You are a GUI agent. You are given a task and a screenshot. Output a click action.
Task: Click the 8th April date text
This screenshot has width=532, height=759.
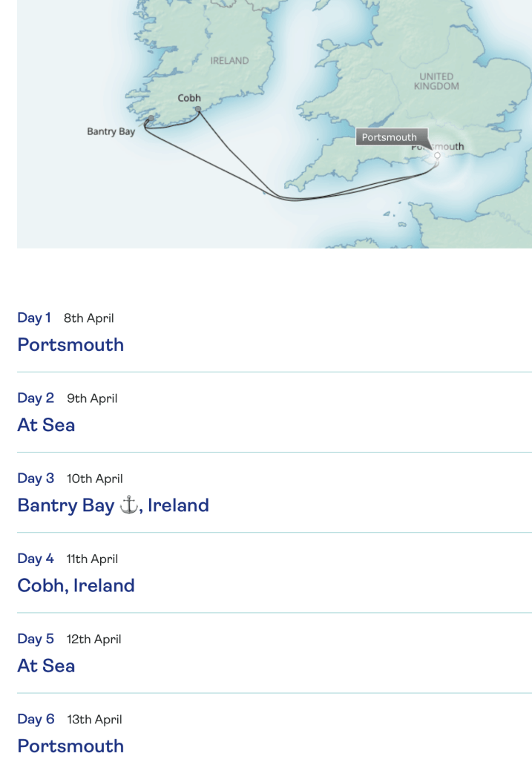click(x=88, y=318)
